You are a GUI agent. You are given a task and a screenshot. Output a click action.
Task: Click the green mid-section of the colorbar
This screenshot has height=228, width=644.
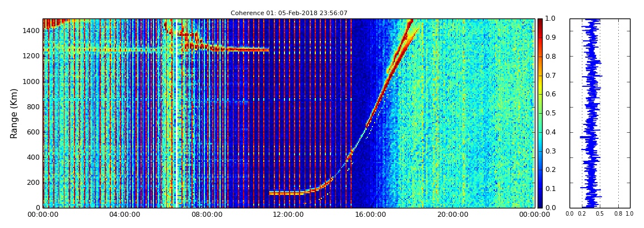[540, 113]
